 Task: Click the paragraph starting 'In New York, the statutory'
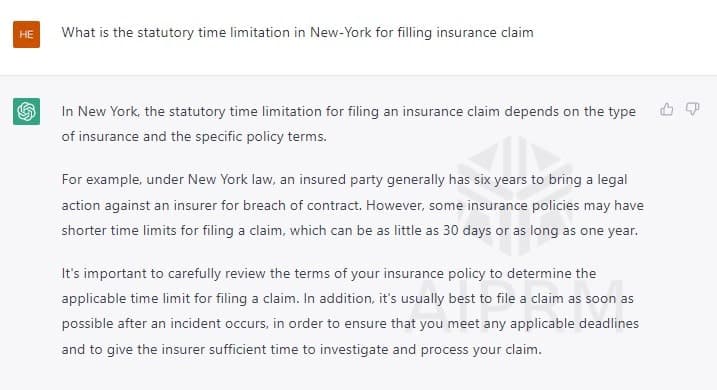[349, 124]
